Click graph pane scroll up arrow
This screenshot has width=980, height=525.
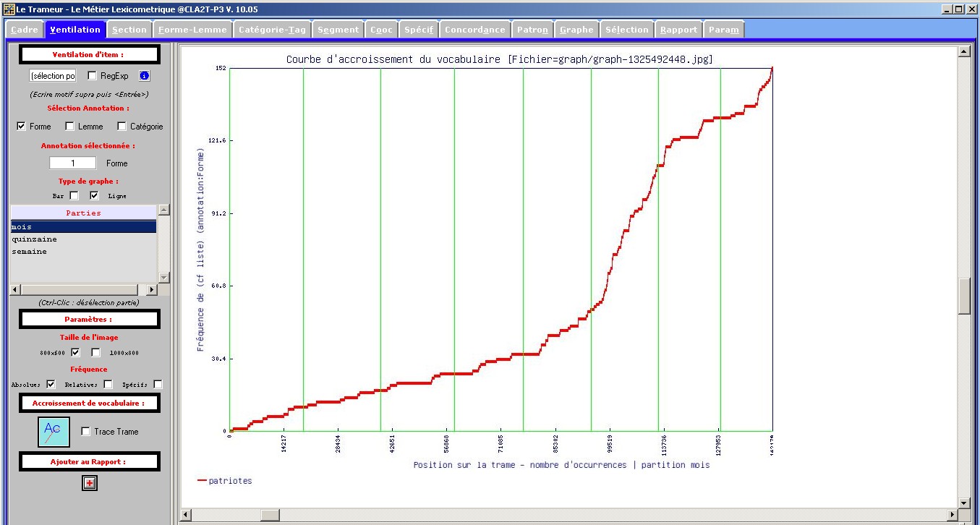pyautogui.click(x=963, y=52)
